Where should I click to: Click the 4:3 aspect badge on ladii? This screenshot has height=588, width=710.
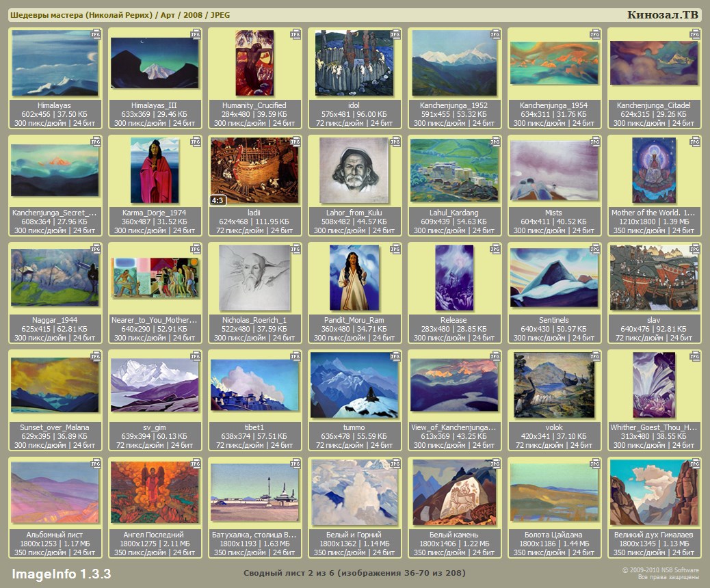218,200
